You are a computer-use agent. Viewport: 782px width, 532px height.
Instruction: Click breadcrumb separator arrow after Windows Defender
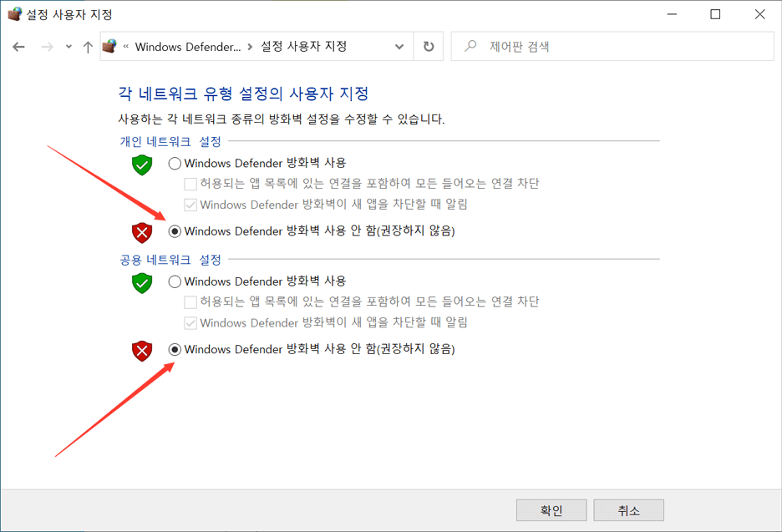pyautogui.click(x=251, y=47)
